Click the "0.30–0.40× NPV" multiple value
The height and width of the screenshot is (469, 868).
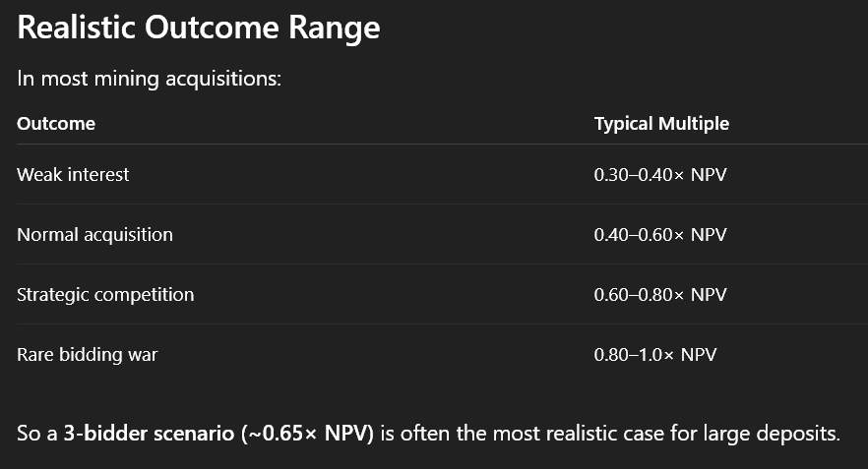(659, 175)
